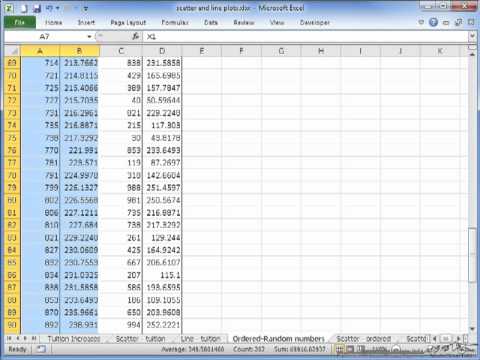Click the vertical scrollbar down arrow
The height and width of the screenshot is (360, 480).
[472, 329]
